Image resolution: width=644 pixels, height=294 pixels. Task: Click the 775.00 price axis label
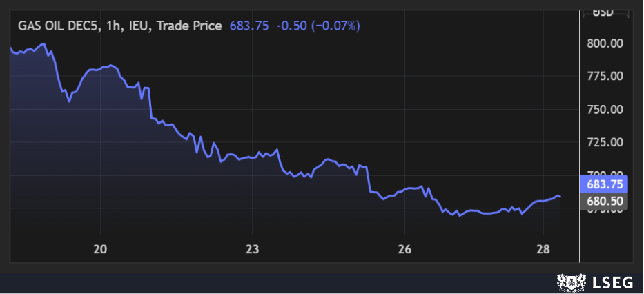(605, 76)
